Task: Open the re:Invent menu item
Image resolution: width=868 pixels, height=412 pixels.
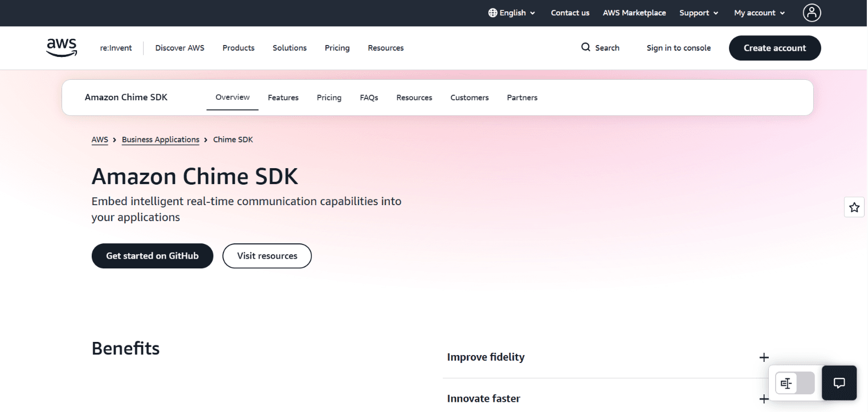Action: (116, 48)
